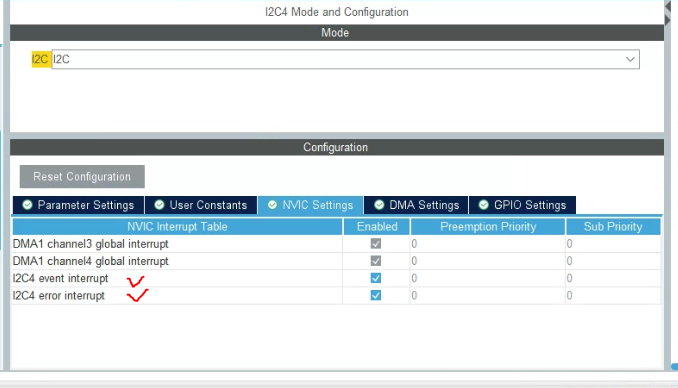Click the Mode section header bar
The height and width of the screenshot is (388, 678).
click(337, 33)
